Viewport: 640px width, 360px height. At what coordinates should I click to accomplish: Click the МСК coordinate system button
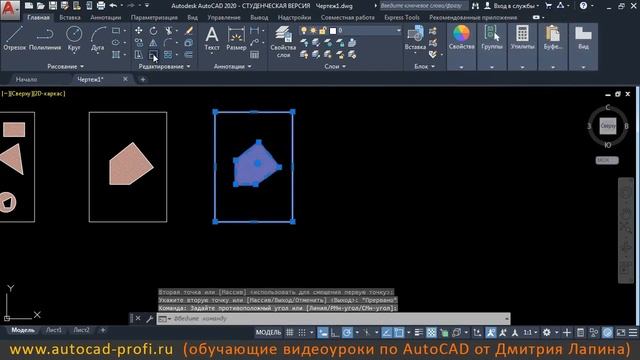[607, 160]
